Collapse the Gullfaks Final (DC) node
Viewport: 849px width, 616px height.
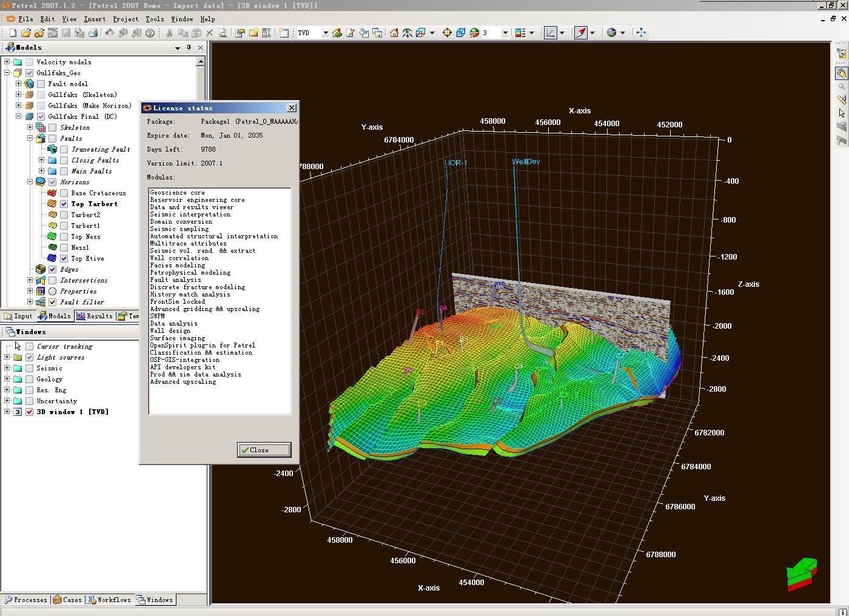[18, 116]
